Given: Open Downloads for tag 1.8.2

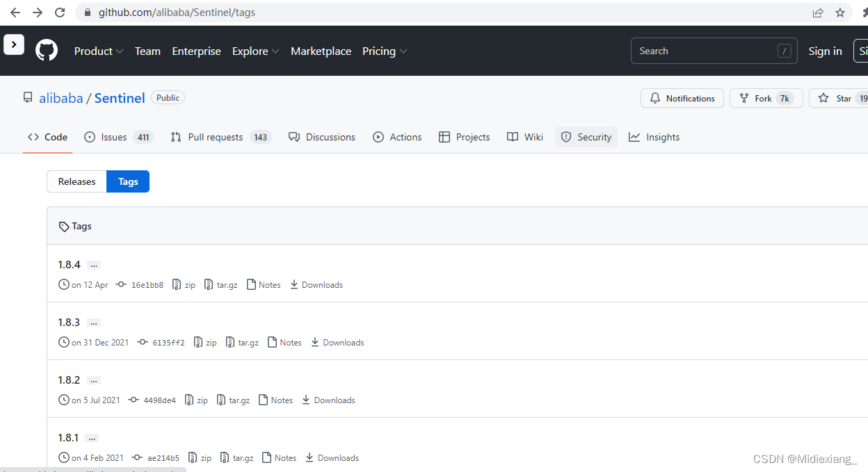Looking at the screenshot, I should (x=328, y=400).
